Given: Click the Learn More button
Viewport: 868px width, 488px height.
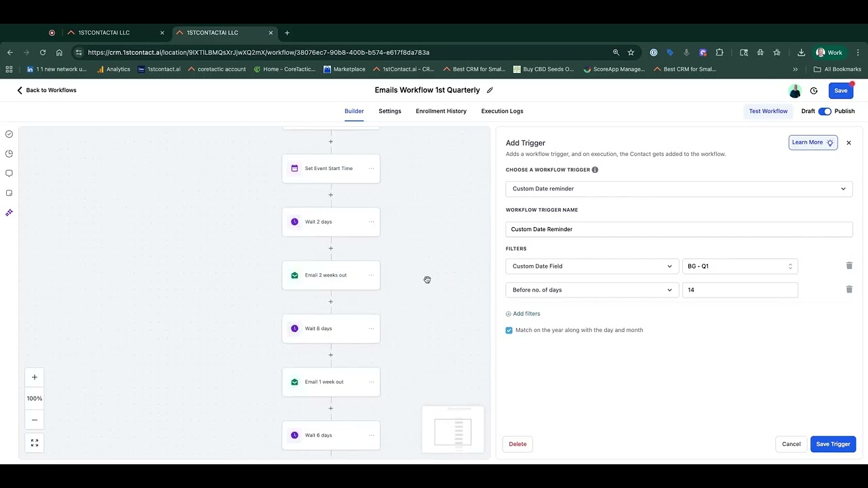Looking at the screenshot, I should (x=813, y=142).
